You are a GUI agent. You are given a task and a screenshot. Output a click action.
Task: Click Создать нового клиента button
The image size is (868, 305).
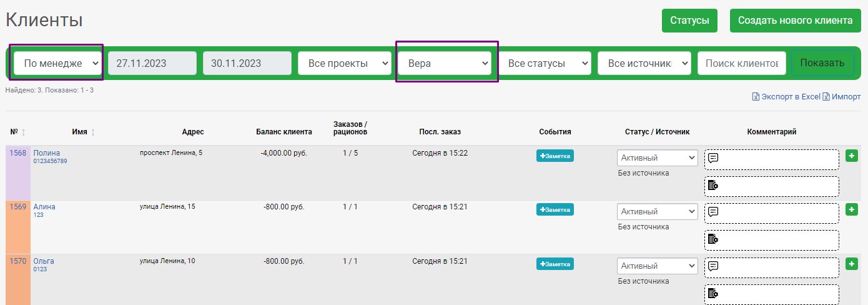(x=795, y=21)
